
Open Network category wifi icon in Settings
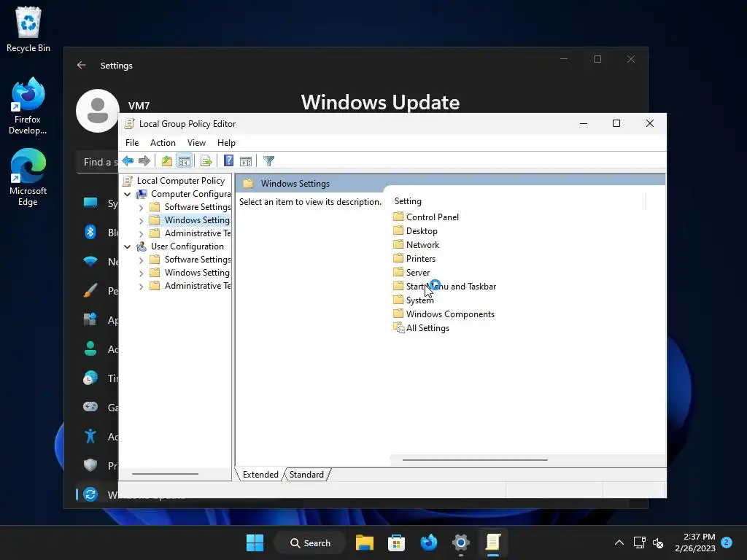(x=90, y=261)
